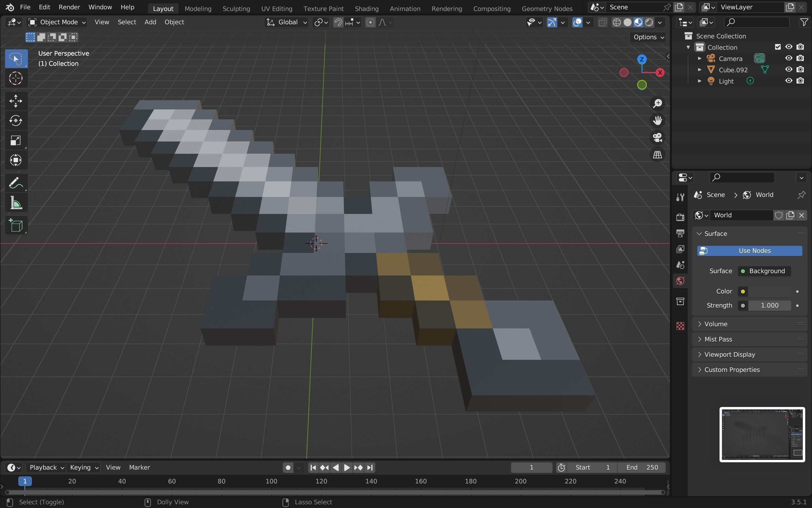Image resolution: width=812 pixels, height=508 pixels.
Task: Play the animation
Action: tap(347, 467)
